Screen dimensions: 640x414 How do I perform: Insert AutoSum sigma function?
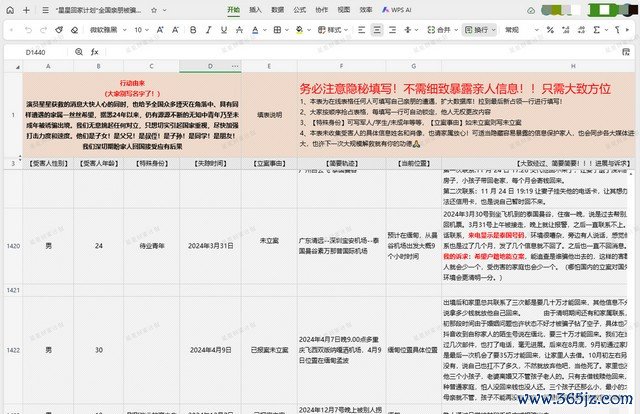pos(597,30)
